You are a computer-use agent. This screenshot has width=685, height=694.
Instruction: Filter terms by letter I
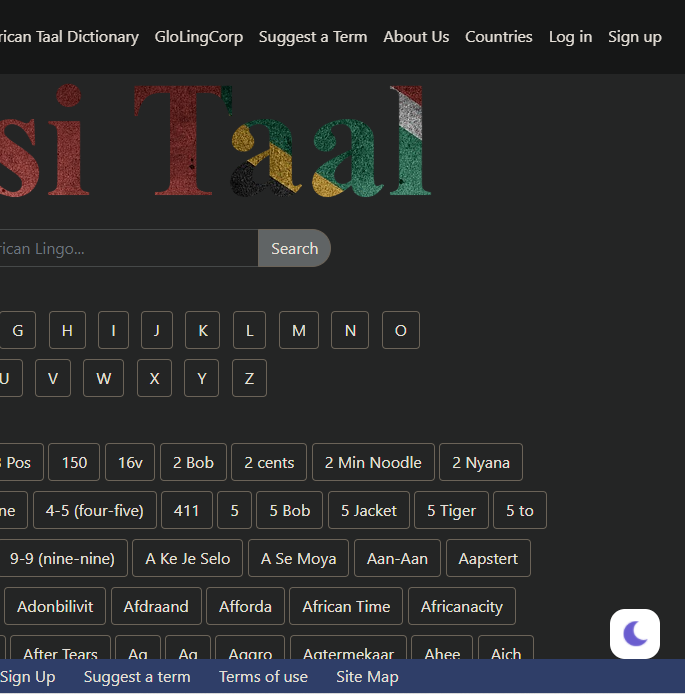(113, 330)
